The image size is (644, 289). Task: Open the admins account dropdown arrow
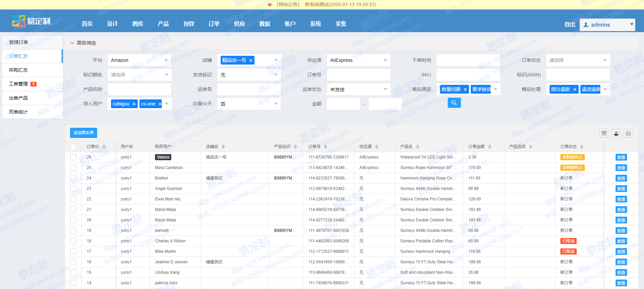pyautogui.click(x=631, y=24)
